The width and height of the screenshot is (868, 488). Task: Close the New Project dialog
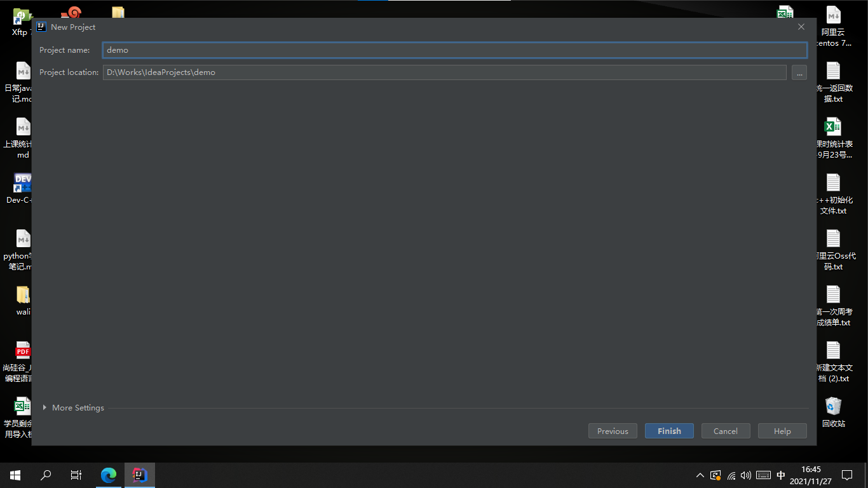click(x=801, y=27)
